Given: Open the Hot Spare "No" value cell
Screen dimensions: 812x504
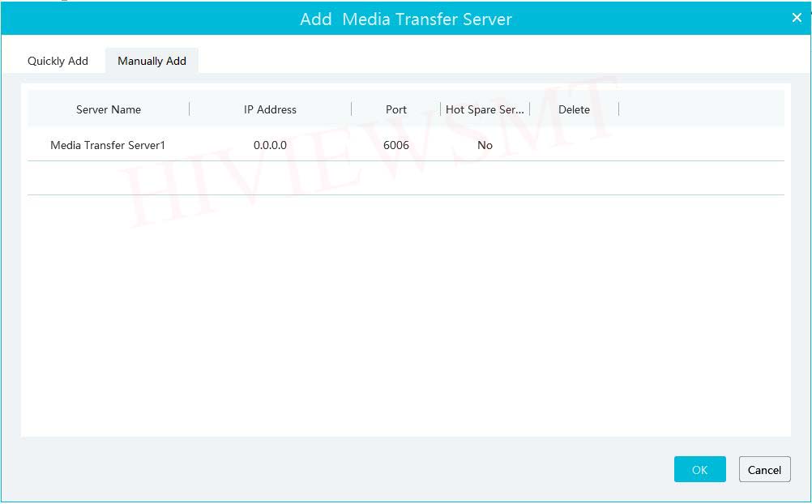Looking at the screenshot, I should (x=485, y=146).
